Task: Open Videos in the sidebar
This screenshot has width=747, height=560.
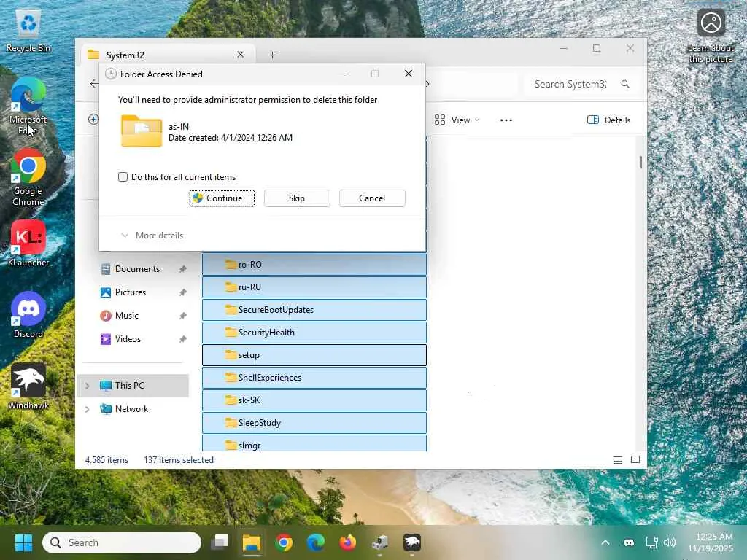Action: click(128, 338)
